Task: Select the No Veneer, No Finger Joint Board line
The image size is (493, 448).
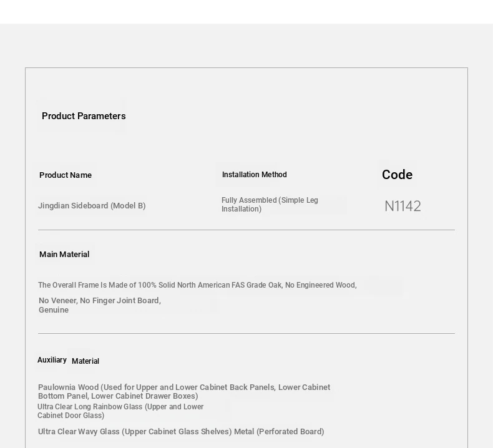Action: (100, 301)
